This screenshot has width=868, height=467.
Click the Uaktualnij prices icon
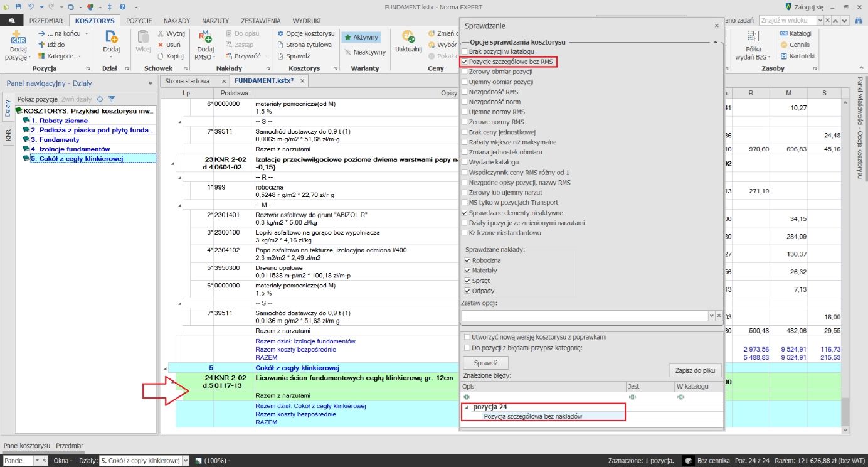tap(408, 37)
